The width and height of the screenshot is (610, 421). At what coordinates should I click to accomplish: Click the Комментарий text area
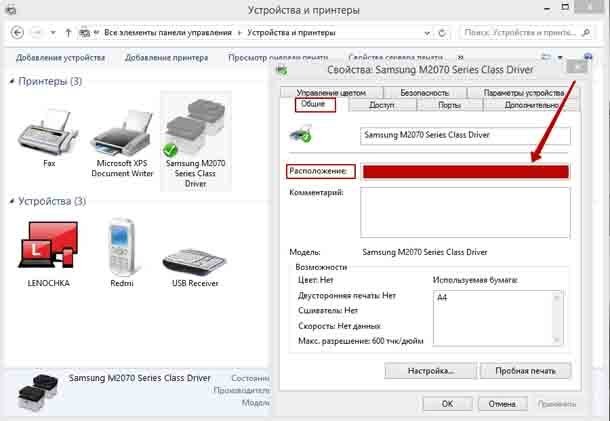465,212
